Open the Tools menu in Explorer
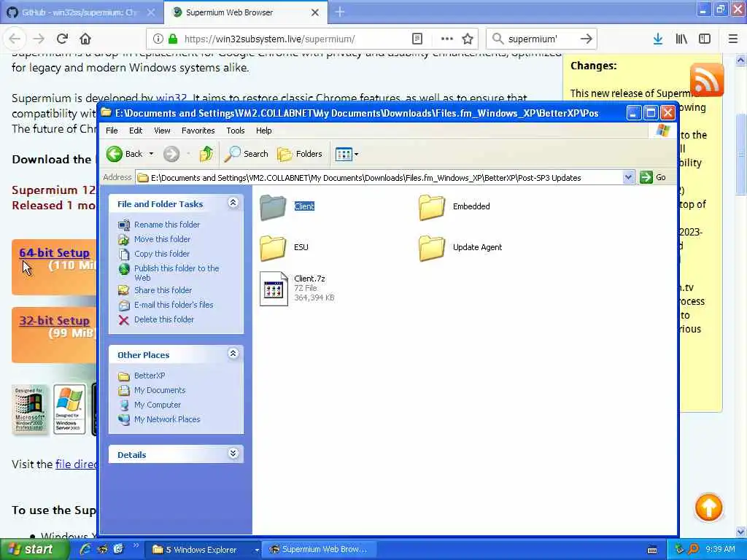Screen dimensions: 747x560 coord(236,131)
